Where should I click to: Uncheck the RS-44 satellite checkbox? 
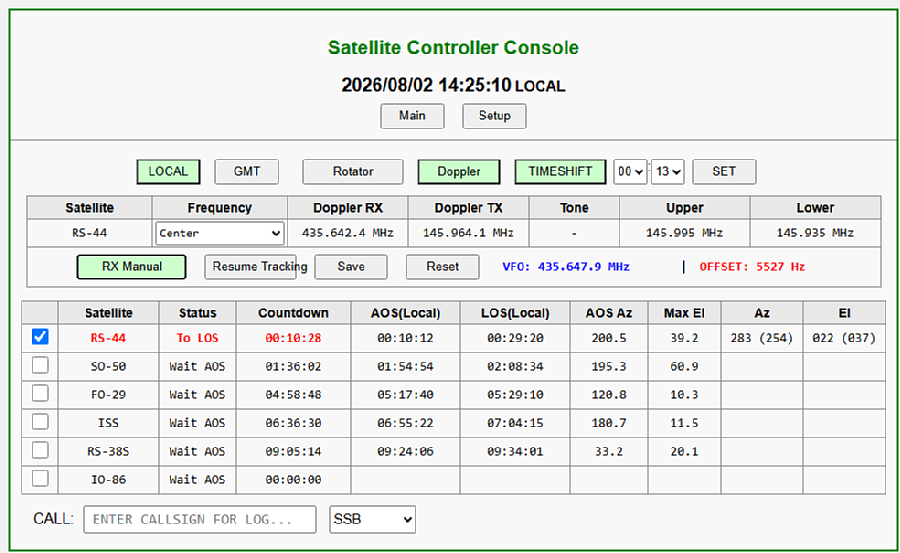(x=40, y=337)
